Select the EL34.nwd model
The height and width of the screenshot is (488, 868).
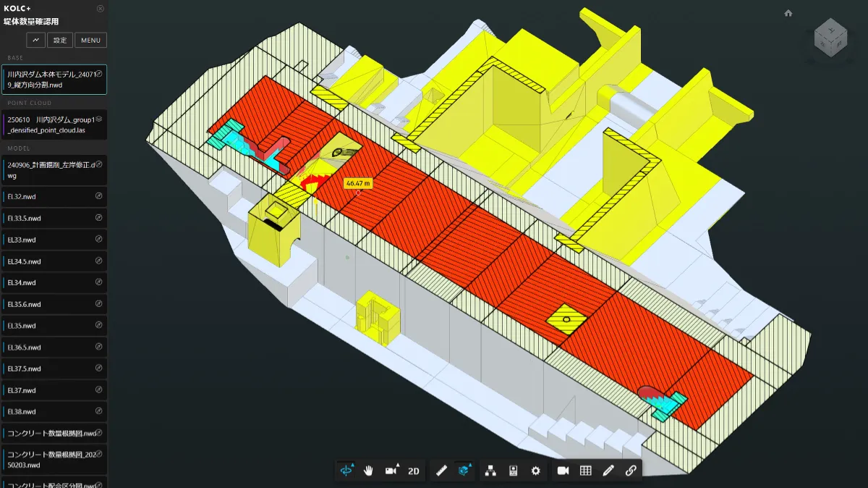coord(54,282)
